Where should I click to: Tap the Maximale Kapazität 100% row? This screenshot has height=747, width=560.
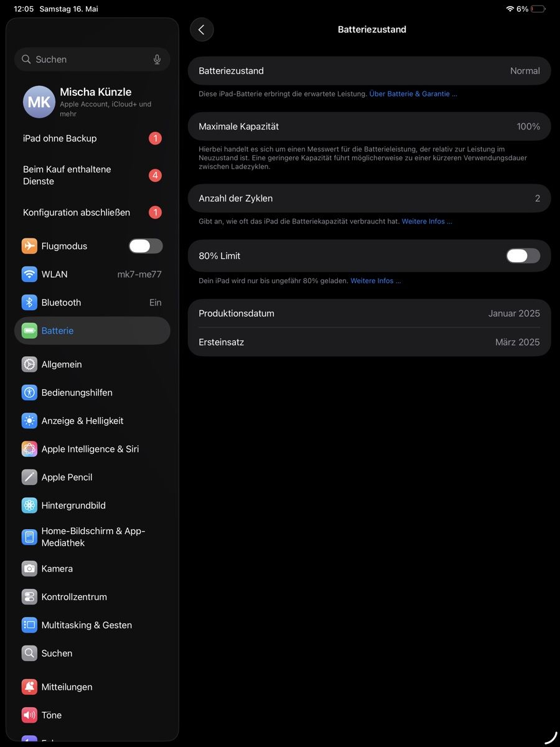click(x=370, y=126)
